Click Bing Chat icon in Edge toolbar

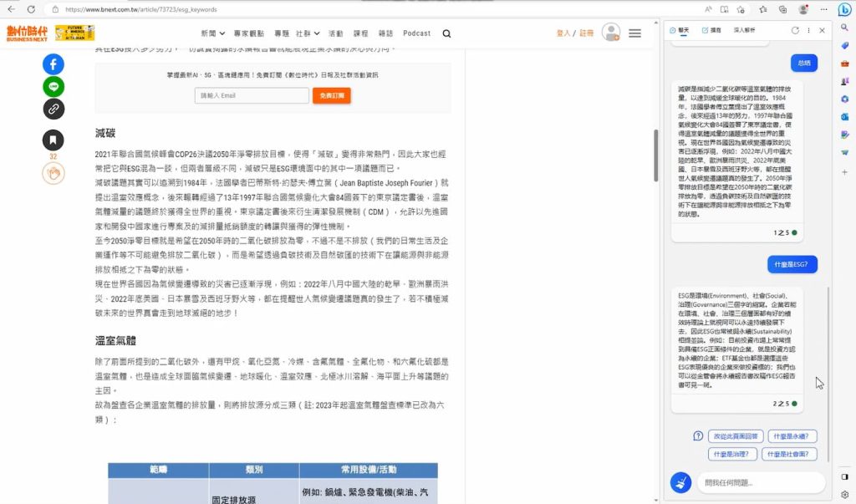(x=843, y=9)
